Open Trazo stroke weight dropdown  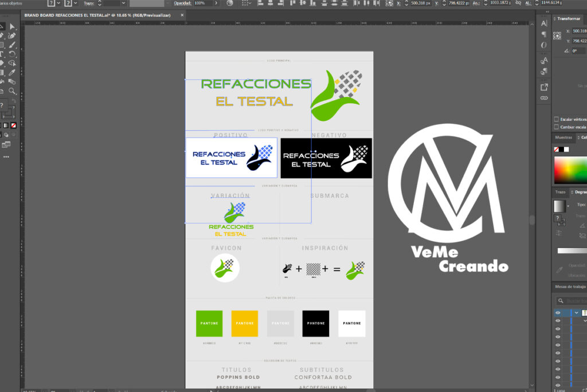point(123,3)
